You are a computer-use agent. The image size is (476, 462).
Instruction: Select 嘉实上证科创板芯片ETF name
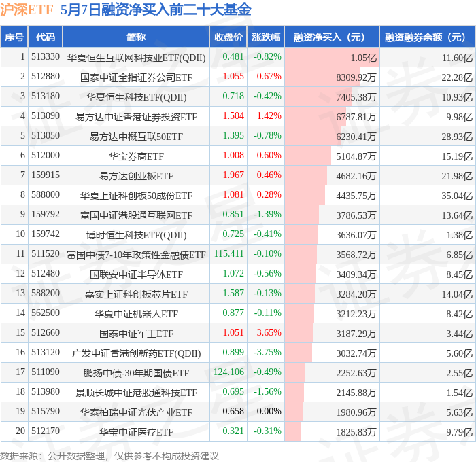[x=136, y=294]
